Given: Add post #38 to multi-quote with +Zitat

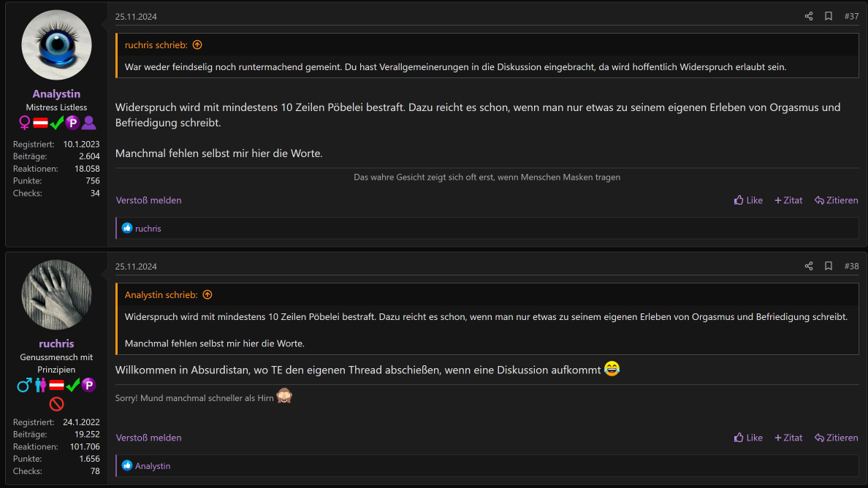Looking at the screenshot, I should (788, 438).
